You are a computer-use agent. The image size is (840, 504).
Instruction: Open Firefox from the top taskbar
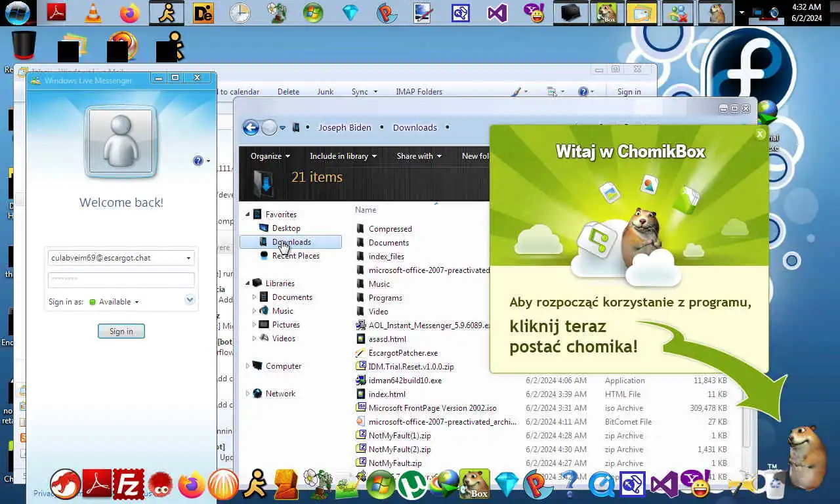[129, 12]
